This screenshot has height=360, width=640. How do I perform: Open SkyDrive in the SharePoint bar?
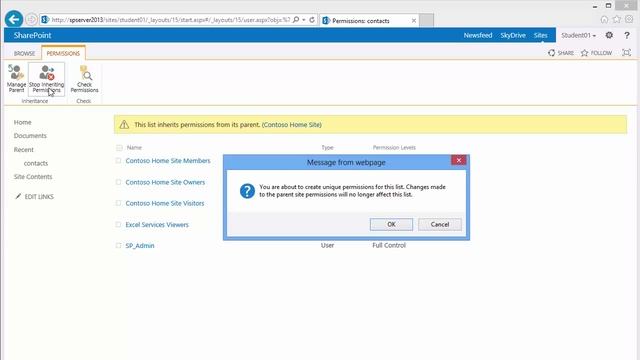pyautogui.click(x=513, y=35)
